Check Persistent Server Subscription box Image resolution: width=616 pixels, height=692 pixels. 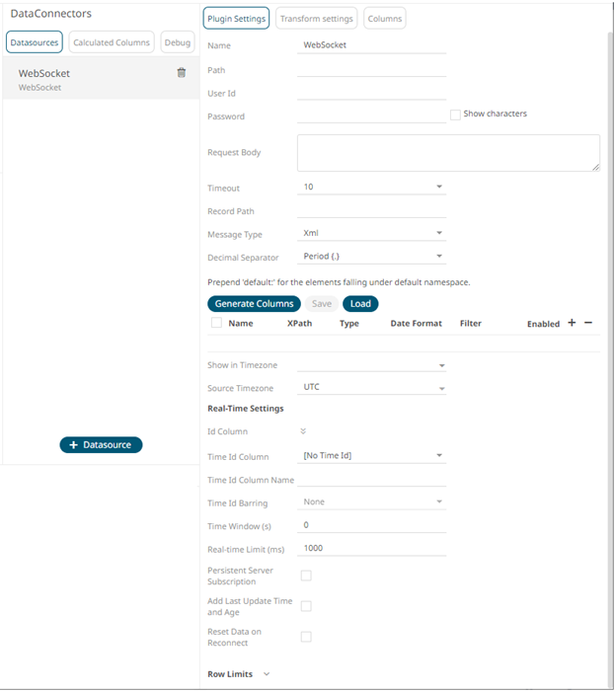306,576
